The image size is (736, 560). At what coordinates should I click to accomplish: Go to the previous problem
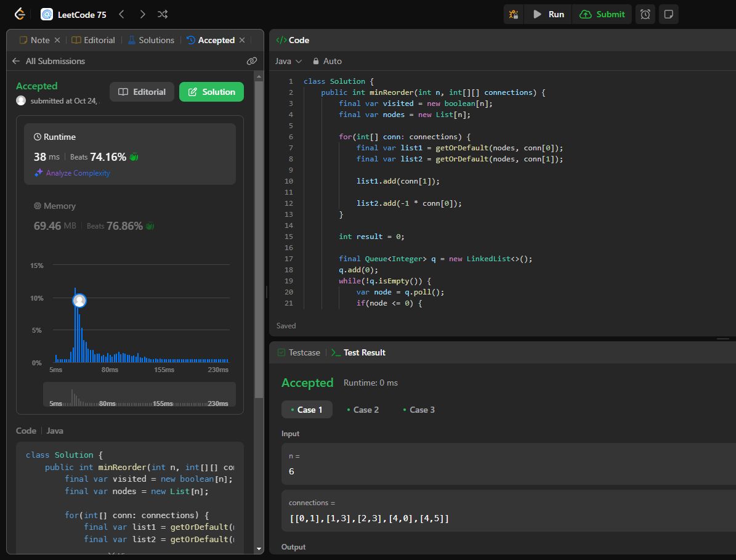pos(121,14)
